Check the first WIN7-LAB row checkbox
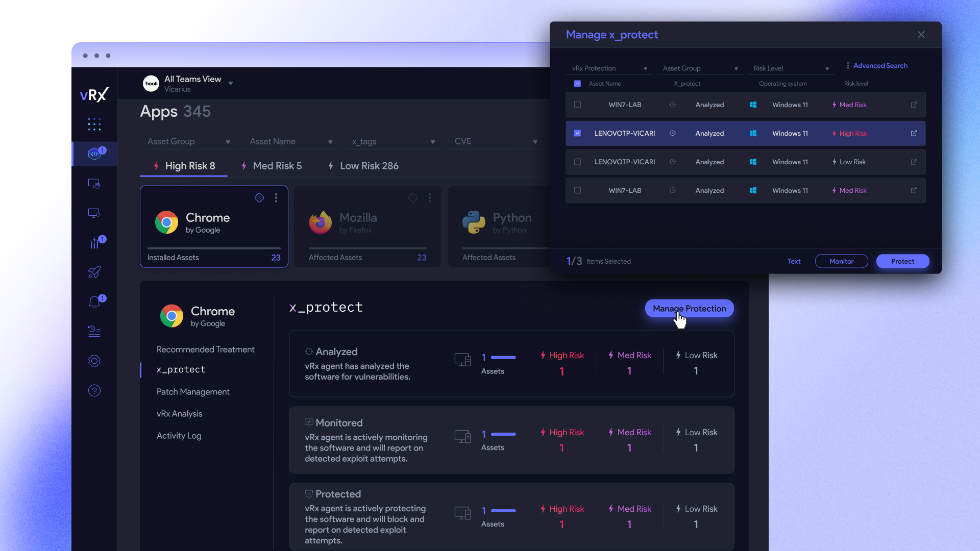The width and height of the screenshot is (980, 551). [x=577, y=105]
